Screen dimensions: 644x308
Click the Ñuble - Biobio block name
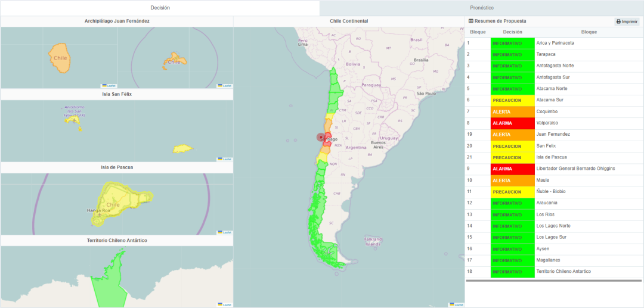pos(551,192)
